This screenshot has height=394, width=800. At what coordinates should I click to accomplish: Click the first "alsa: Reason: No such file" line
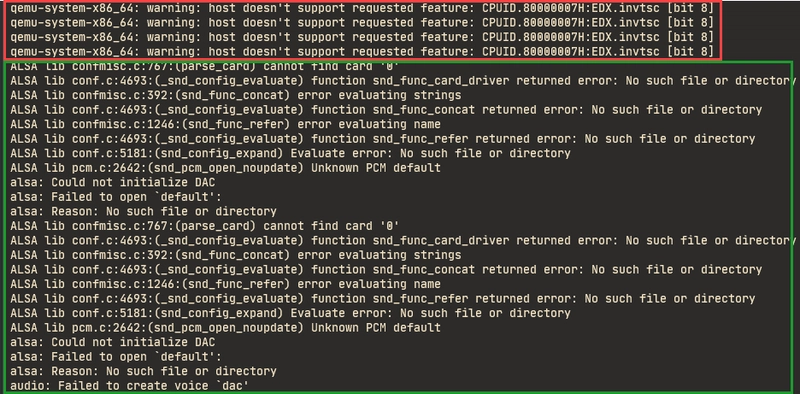coord(143,212)
